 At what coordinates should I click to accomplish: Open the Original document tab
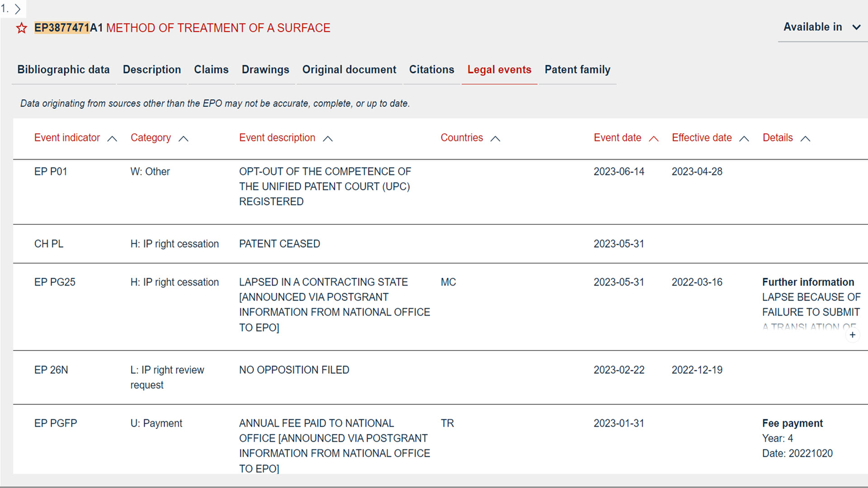tap(349, 70)
